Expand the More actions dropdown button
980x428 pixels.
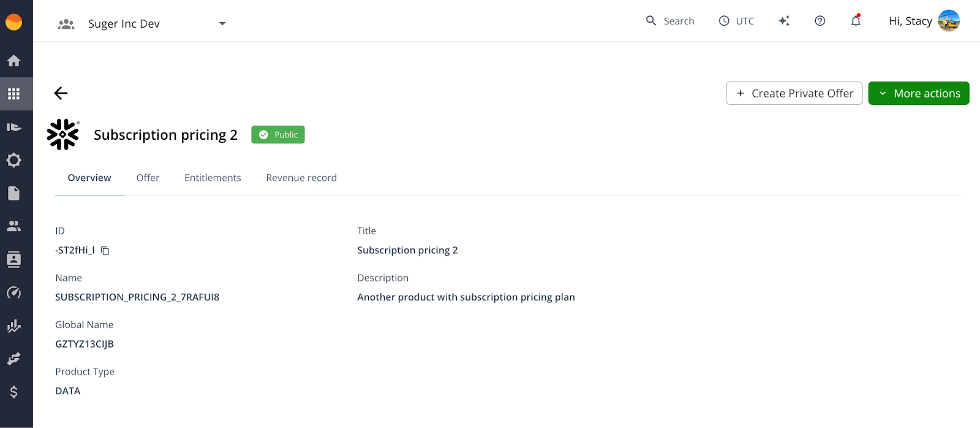click(918, 93)
